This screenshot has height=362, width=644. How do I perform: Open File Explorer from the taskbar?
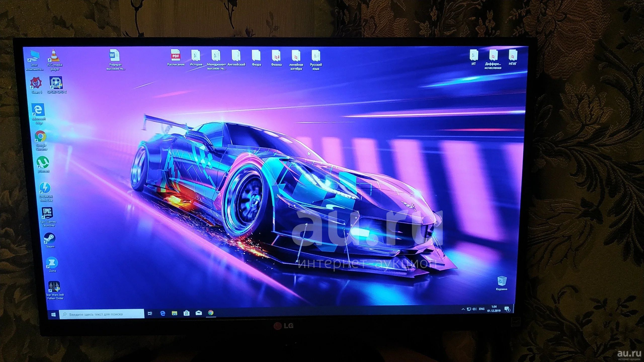pyautogui.click(x=174, y=313)
